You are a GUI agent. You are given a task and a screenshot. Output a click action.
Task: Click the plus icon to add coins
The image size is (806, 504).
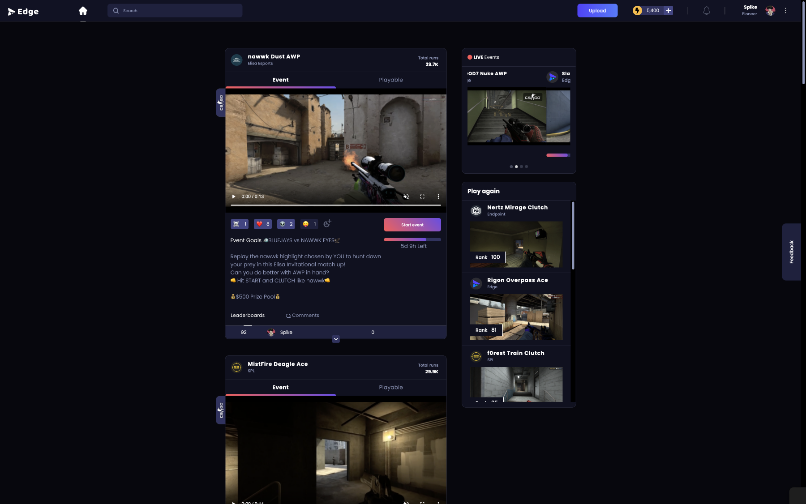click(x=668, y=11)
